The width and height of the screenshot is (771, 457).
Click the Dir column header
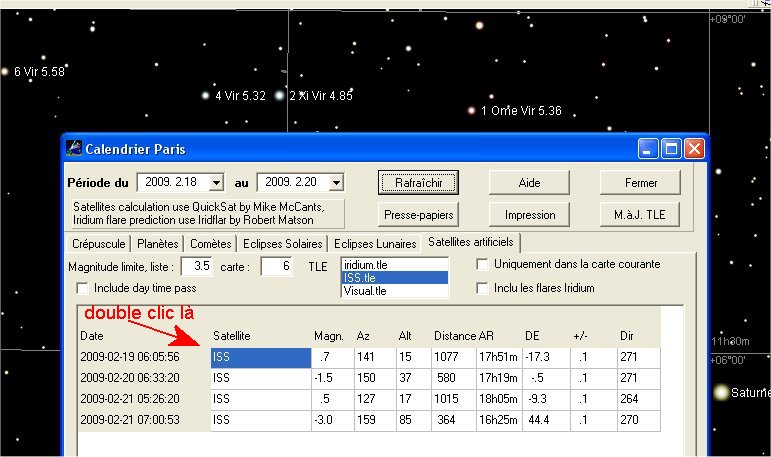[626, 336]
